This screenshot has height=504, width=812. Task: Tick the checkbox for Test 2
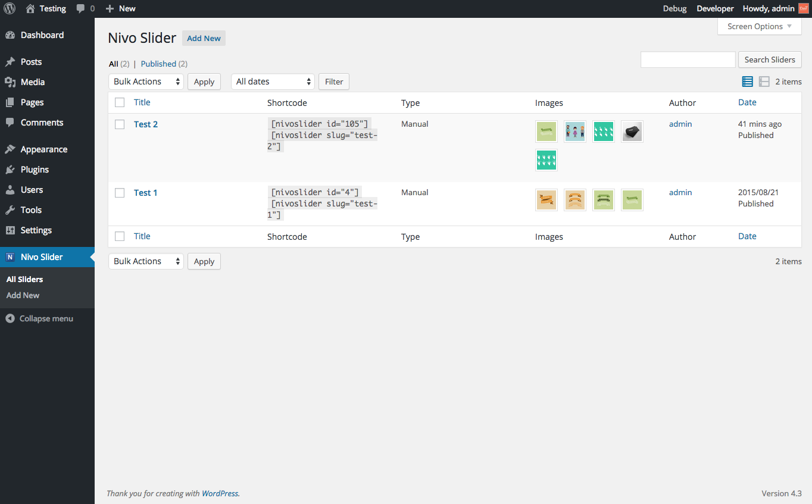click(120, 124)
